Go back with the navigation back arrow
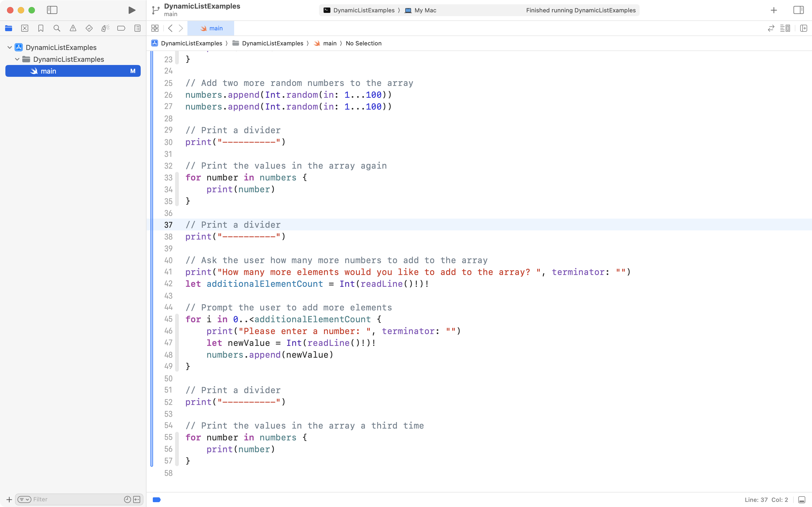This screenshot has width=812, height=507. point(171,28)
